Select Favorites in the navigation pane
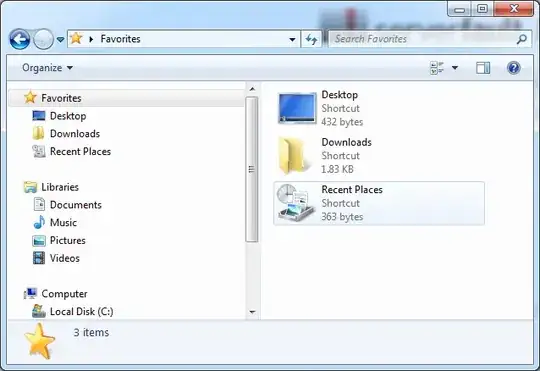Viewport: 540px width, 371px height. click(x=127, y=98)
